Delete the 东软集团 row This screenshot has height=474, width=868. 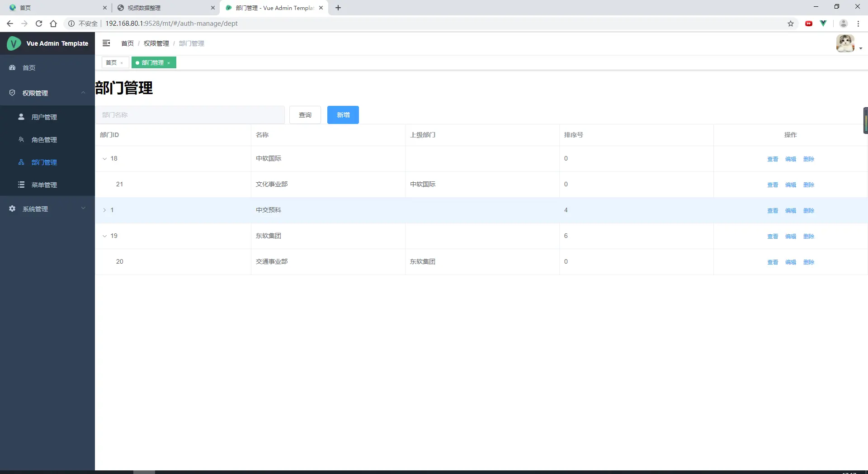pyautogui.click(x=809, y=237)
